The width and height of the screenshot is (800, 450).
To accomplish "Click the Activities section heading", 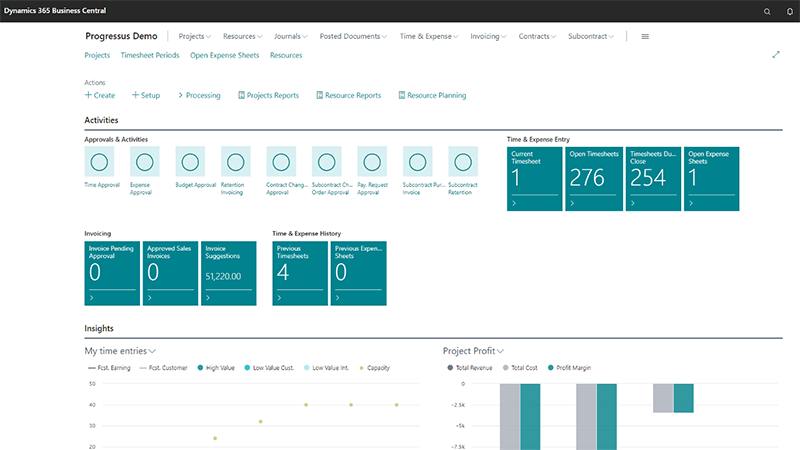I will (101, 120).
